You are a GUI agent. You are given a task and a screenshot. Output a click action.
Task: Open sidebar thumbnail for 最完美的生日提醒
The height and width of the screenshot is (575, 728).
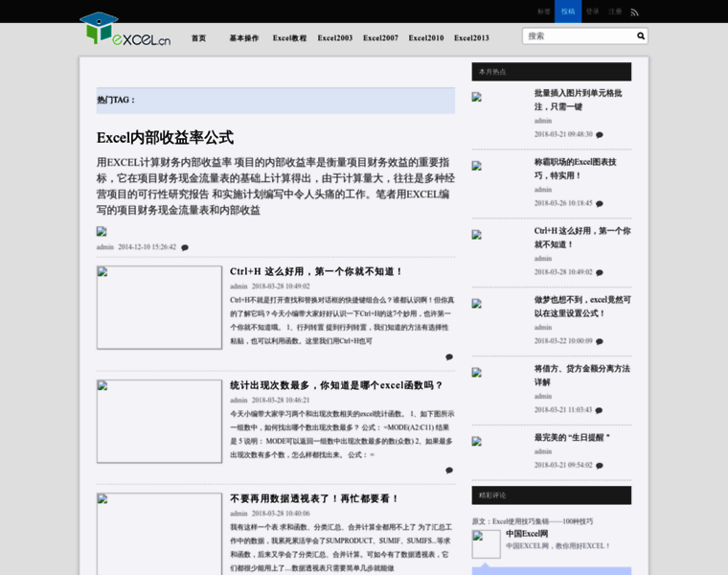[477, 441]
